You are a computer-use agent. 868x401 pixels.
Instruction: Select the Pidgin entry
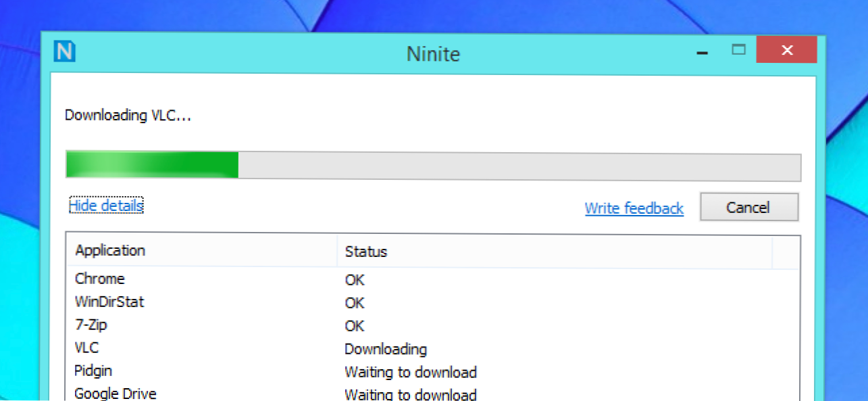(x=93, y=371)
